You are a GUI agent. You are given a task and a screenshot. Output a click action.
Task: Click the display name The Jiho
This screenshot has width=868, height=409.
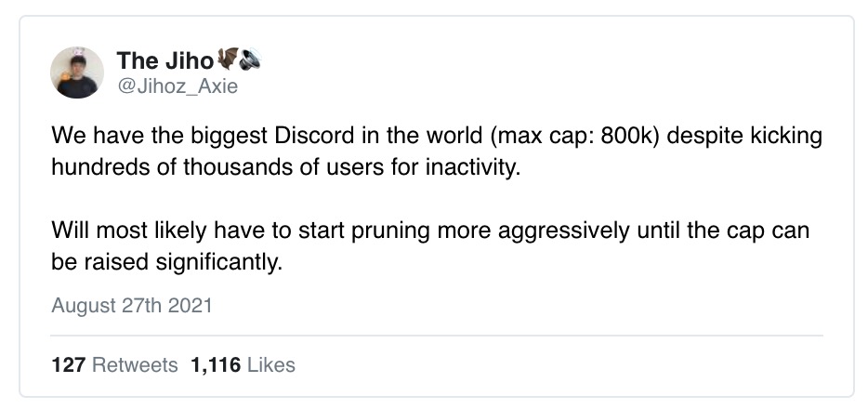[165, 60]
